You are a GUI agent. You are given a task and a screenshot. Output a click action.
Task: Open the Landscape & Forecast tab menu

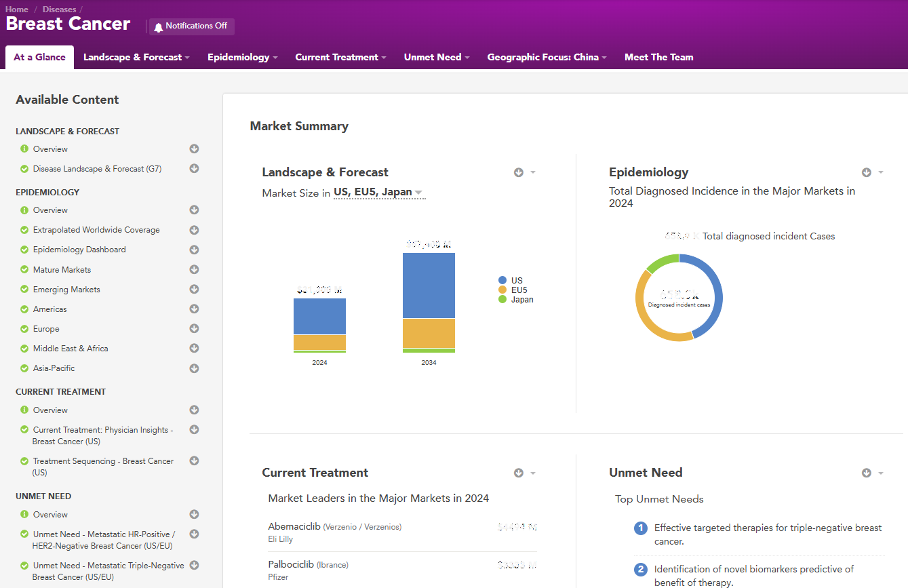[x=136, y=57]
